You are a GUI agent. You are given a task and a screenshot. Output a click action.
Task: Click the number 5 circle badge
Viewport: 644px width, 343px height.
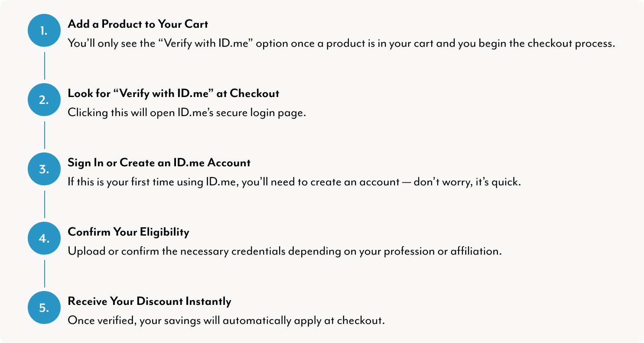(44, 307)
